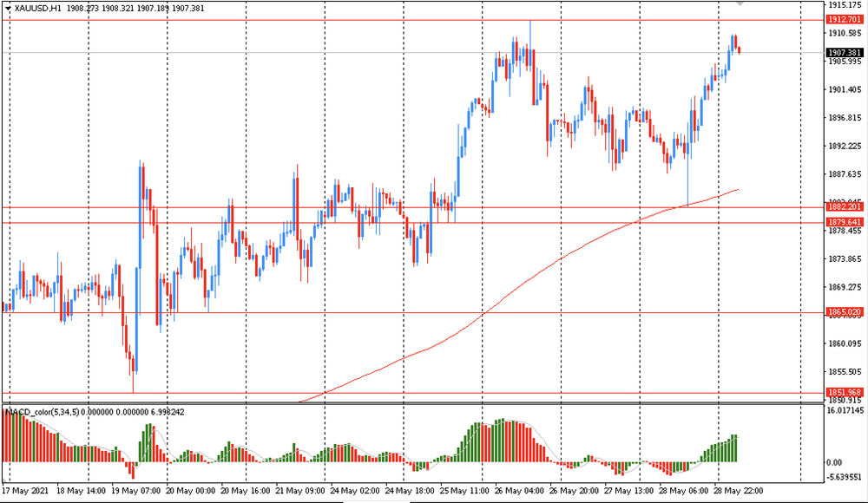Screen dimensions: 868x503
Task: Click the MACD scale value 16.017145
Action: pyautogui.click(x=845, y=410)
